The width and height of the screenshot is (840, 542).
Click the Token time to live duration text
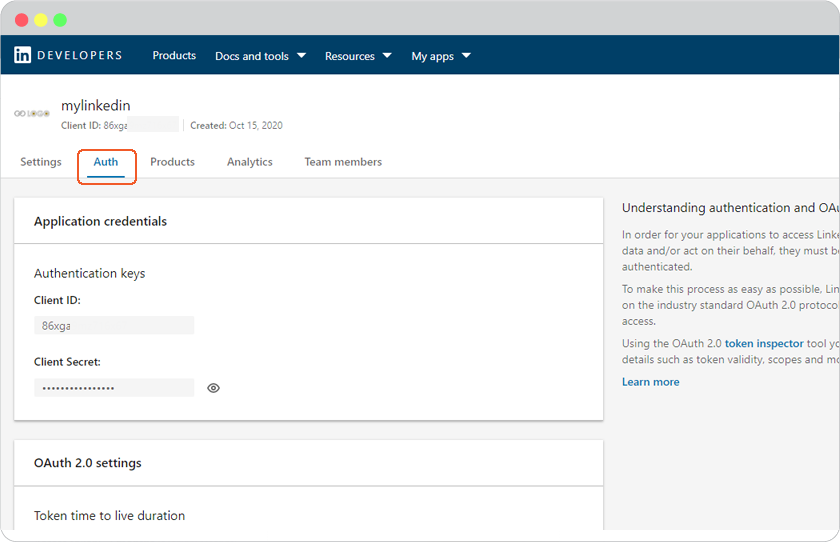coord(109,515)
